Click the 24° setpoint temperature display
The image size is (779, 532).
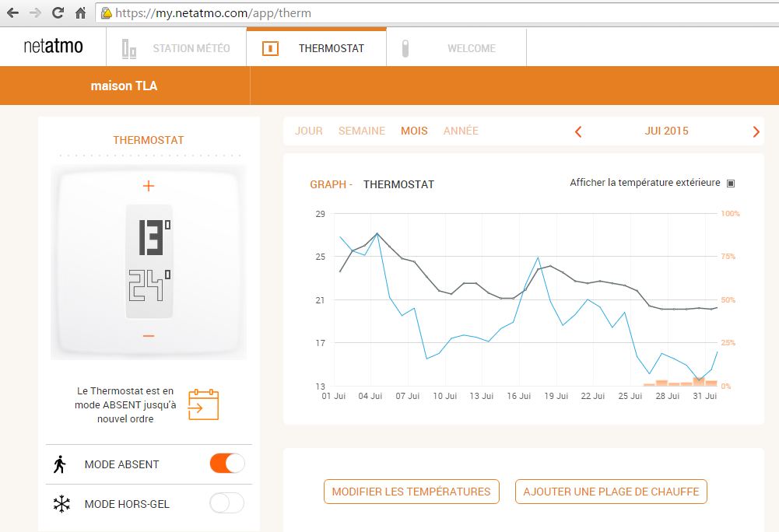(x=149, y=285)
